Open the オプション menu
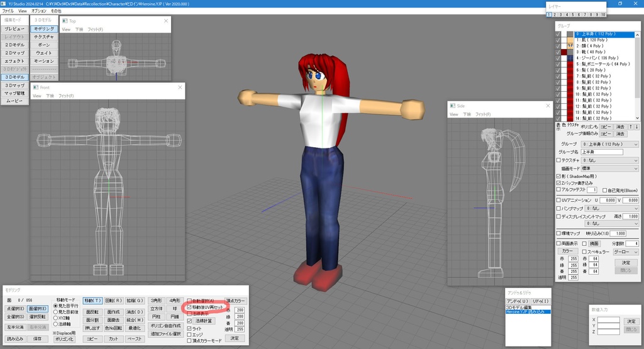Screen dimensions: 644x349 pos(39,11)
